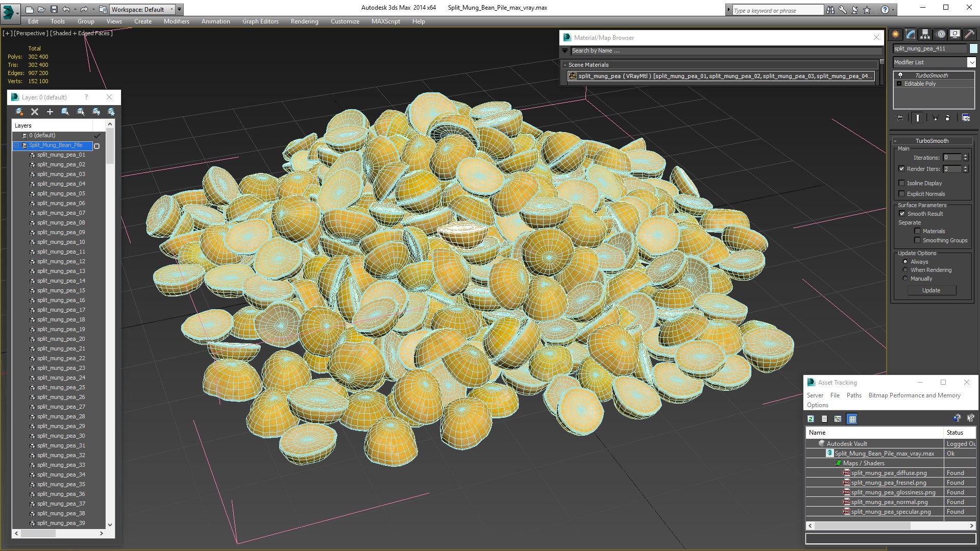The height and width of the screenshot is (551, 980).
Task: Collapse the TurboSmooth rollout
Action: pyautogui.click(x=932, y=141)
